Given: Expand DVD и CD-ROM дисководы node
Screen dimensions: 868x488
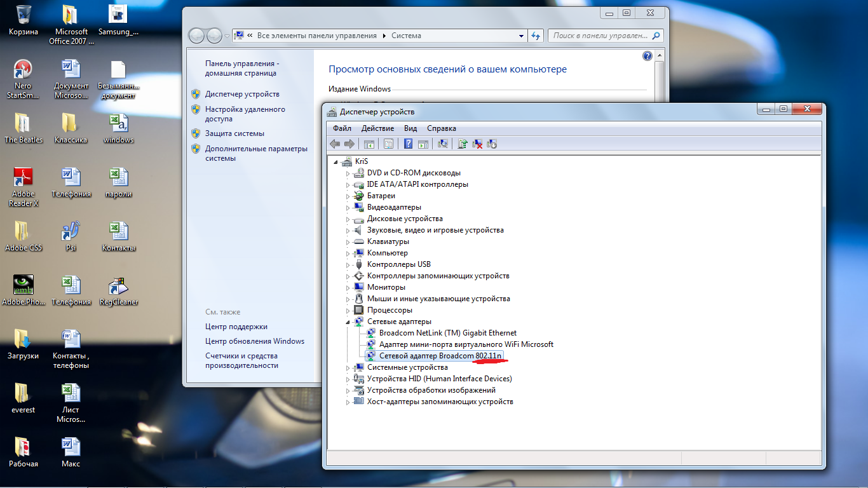Looking at the screenshot, I should pos(348,173).
